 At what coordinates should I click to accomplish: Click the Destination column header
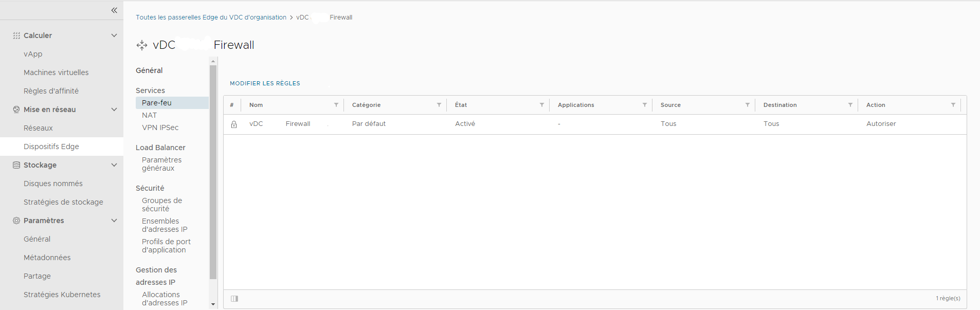pyautogui.click(x=780, y=105)
